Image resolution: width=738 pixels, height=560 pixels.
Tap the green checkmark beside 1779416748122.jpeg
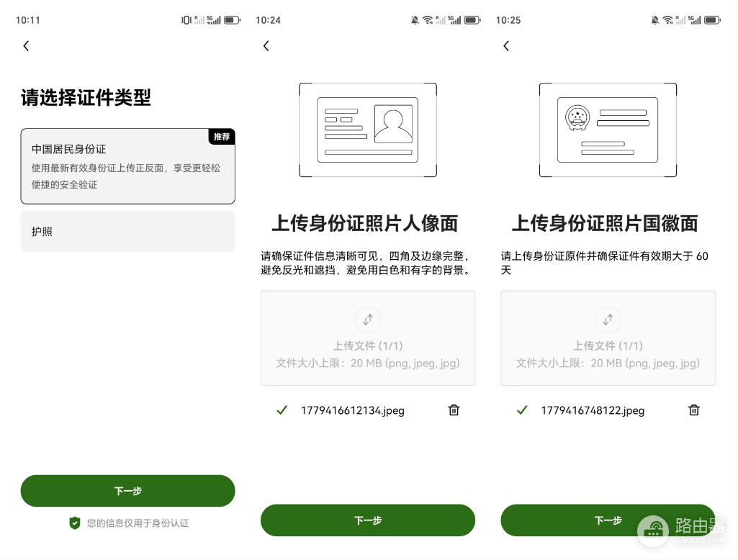(522, 410)
